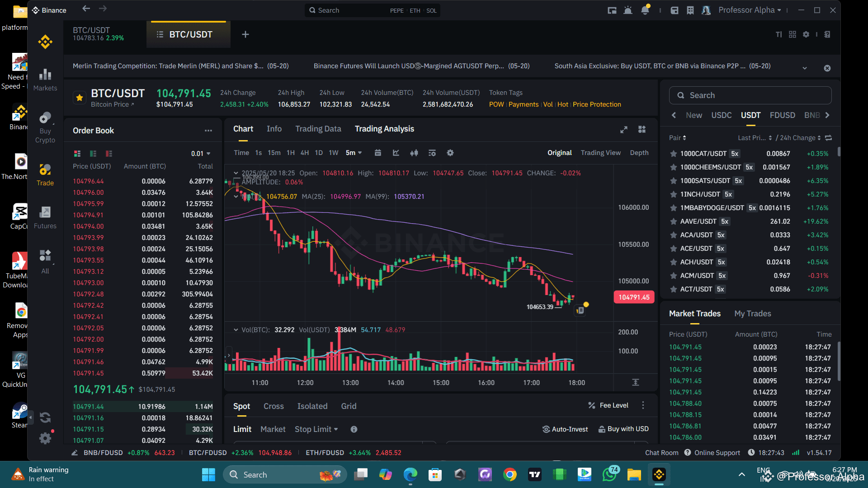Close the announcements banner
The width and height of the screenshot is (868, 488).
click(827, 68)
